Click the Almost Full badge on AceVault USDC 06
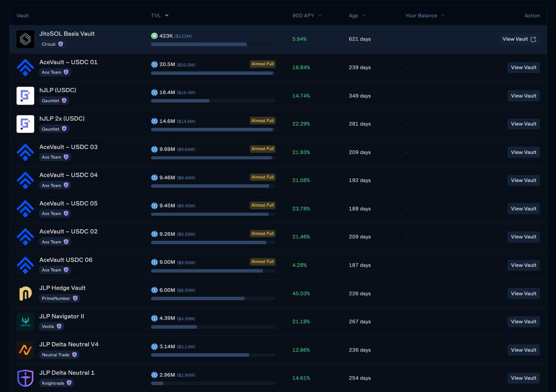This screenshot has height=392, width=556. click(x=262, y=262)
